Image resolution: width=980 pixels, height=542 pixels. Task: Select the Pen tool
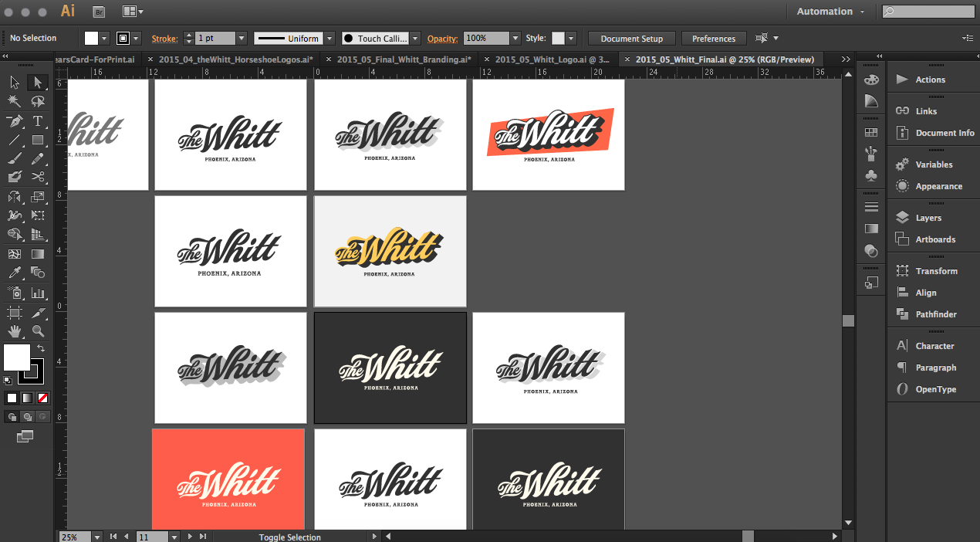click(15, 121)
